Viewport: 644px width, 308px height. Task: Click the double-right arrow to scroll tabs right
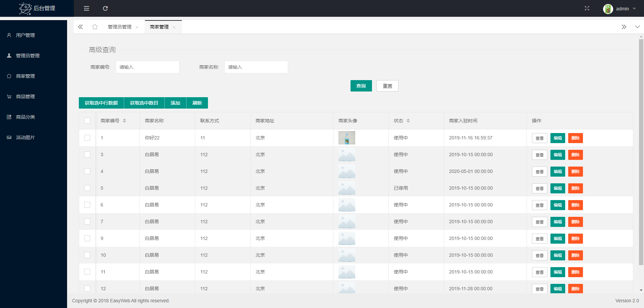(624, 27)
